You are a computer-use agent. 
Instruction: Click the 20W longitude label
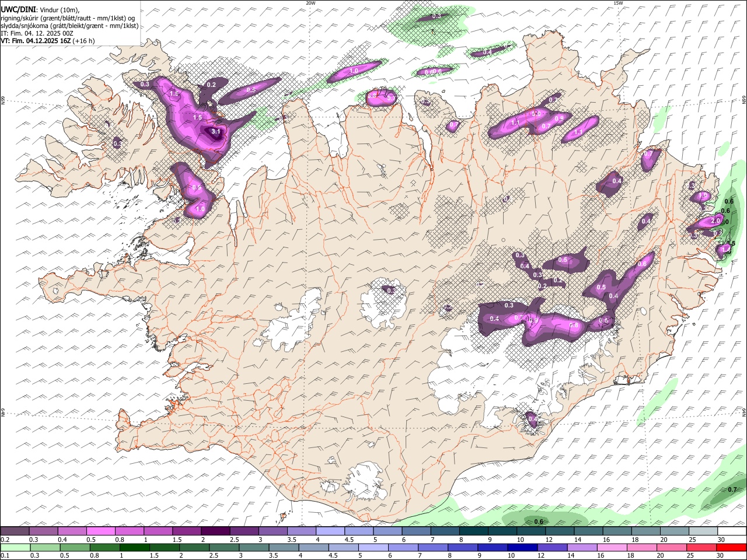tap(310, 3)
